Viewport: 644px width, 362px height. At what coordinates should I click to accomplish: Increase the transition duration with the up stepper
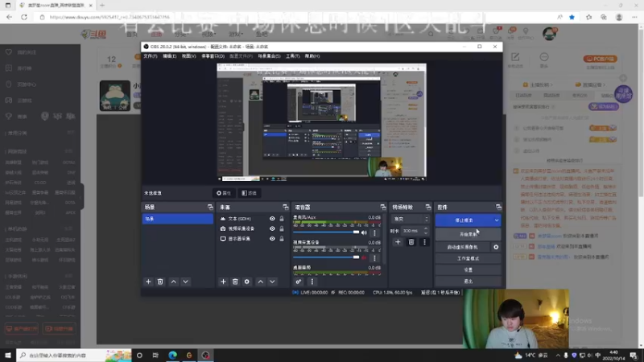click(426, 228)
